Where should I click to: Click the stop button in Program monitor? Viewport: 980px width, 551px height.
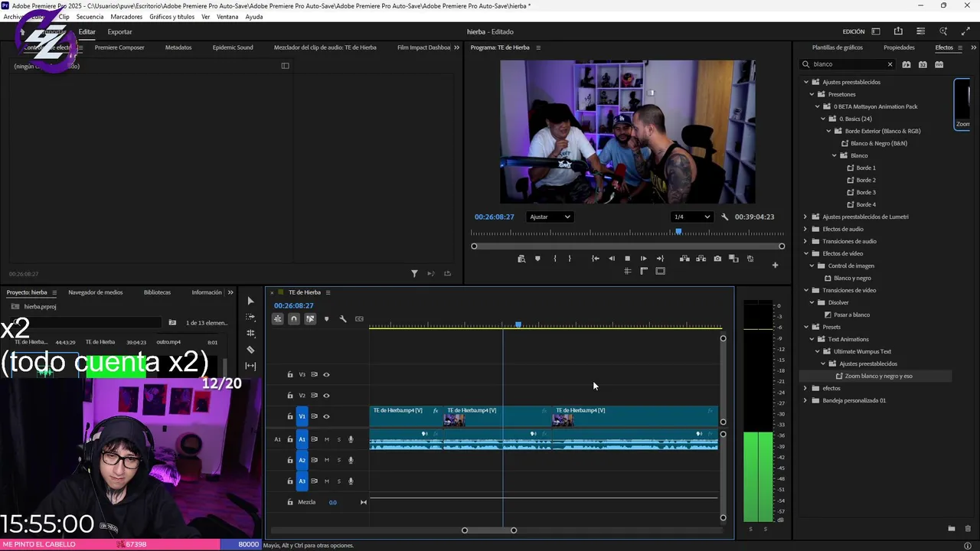(x=627, y=259)
